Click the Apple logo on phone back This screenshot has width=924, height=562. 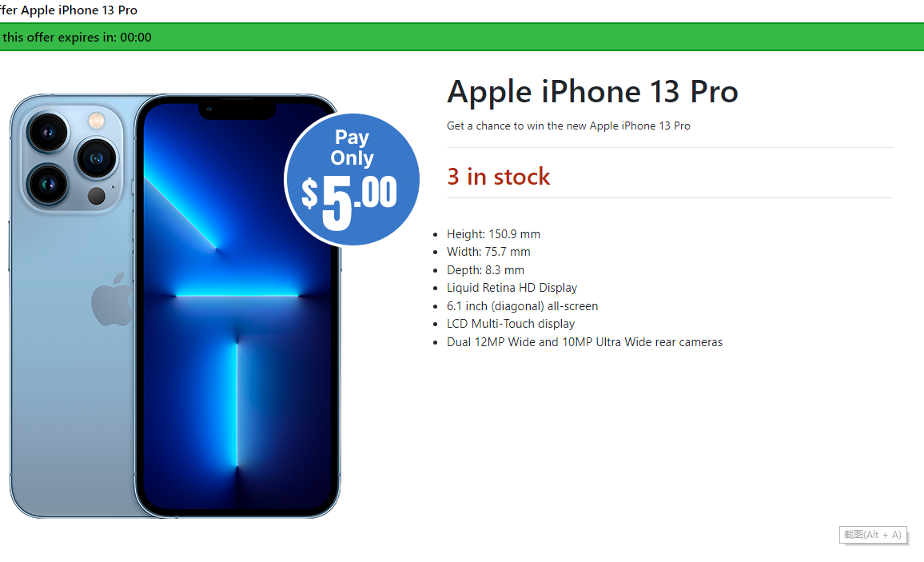tap(112, 299)
